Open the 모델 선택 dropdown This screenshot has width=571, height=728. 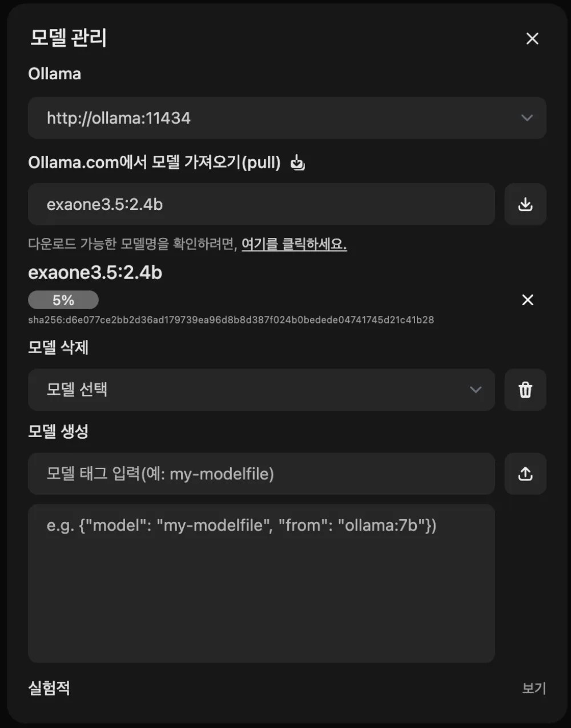pyautogui.click(x=262, y=390)
